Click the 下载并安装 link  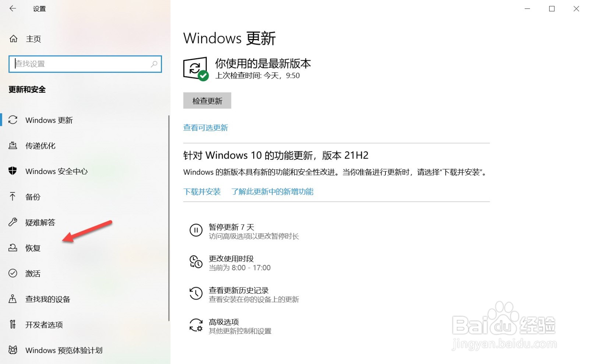[202, 192]
